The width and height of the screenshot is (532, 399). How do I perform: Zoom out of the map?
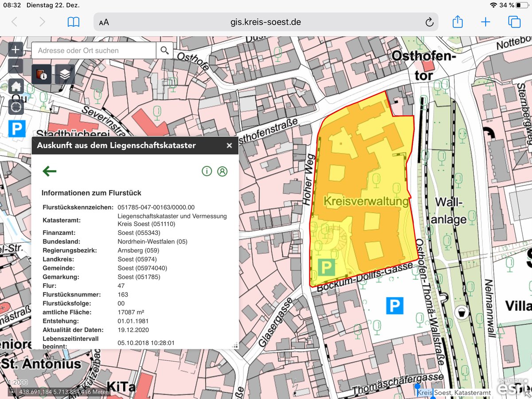click(x=16, y=66)
